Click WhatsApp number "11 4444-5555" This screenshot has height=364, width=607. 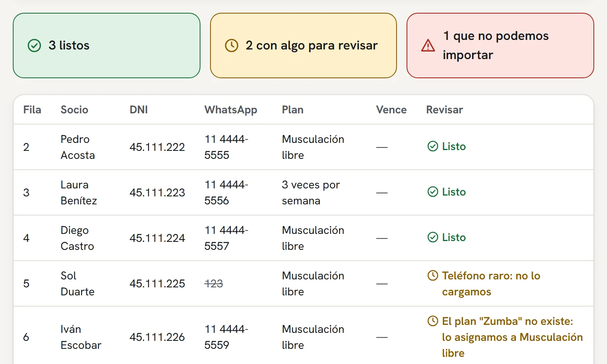coord(226,147)
